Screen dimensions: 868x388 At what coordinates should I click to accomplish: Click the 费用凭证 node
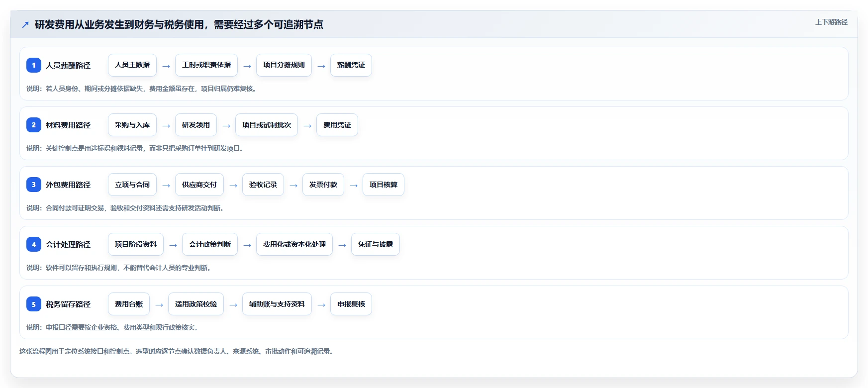click(x=337, y=125)
